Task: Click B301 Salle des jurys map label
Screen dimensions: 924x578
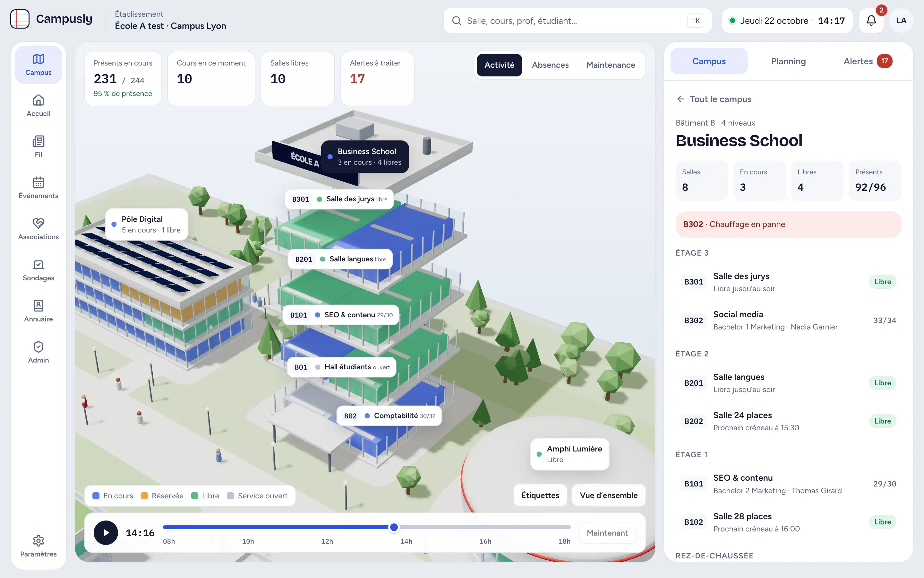Action: pyautogui.click(x=339, y=199)
